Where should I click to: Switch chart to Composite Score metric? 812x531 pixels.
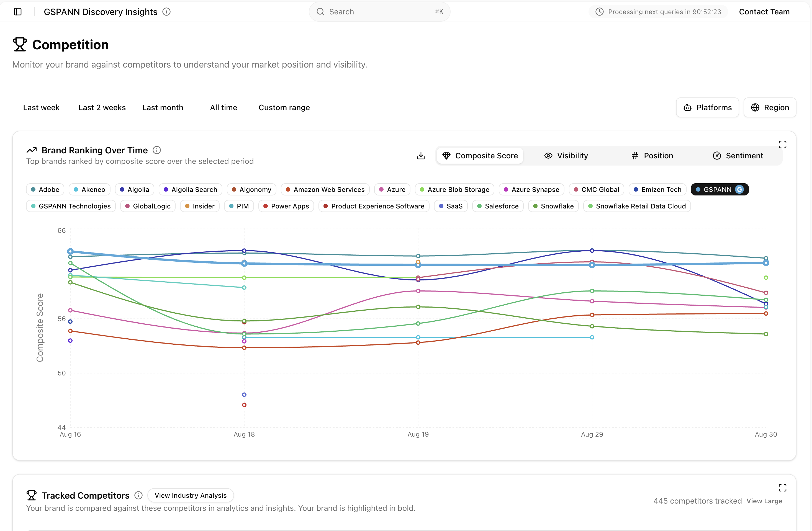480,156
